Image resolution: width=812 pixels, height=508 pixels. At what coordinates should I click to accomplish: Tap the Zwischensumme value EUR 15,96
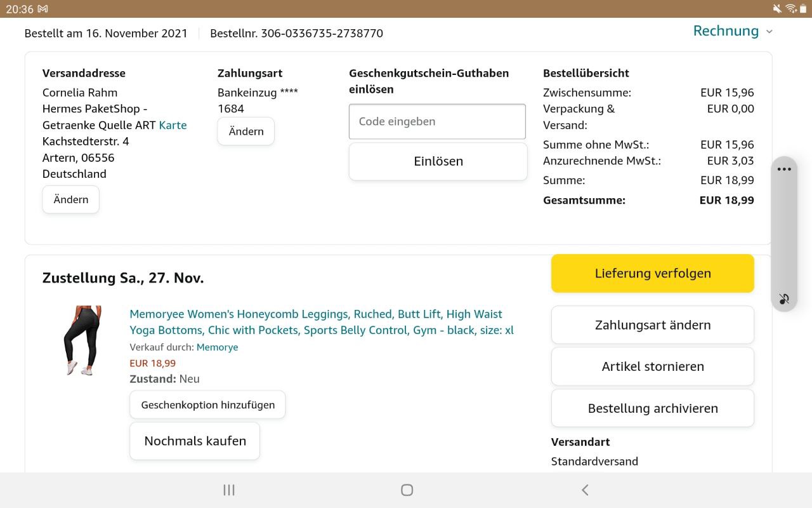point(727,93)
